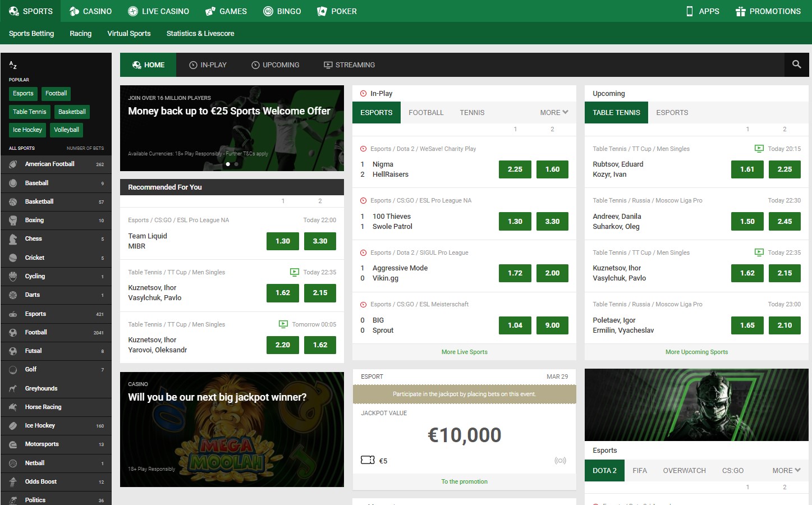Toggle Nigma odds 2.25 selection

point(515,169)
